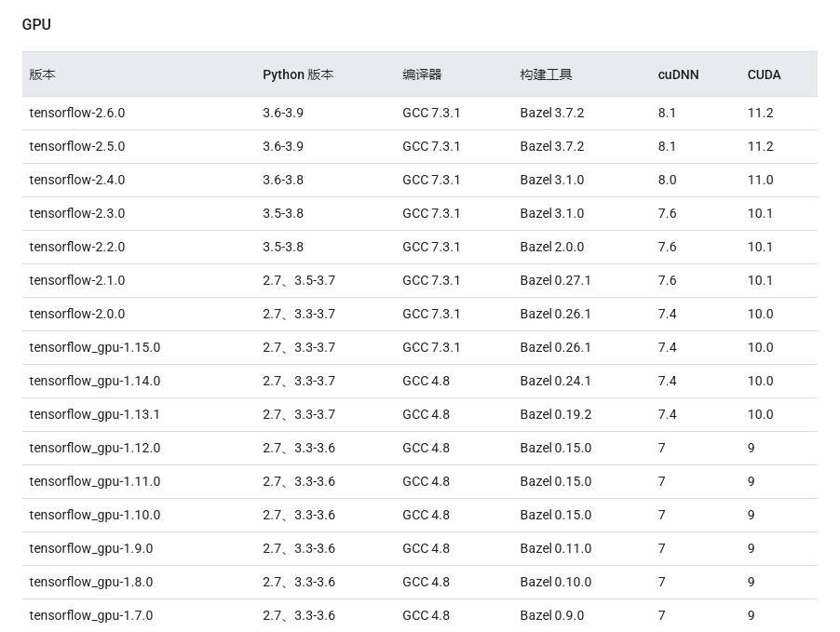Click cuDNN 7.4 in tensorflow-2.0.0 row
Screen dimensions: 840x632
pos(667,314)
